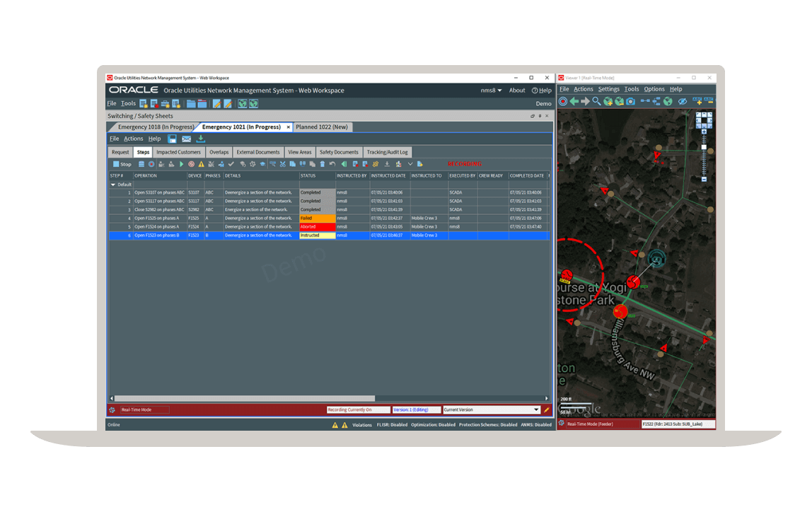Open the Current Version dropdown
The width and height of the screenshot is (812, 512).
click(x=535, y=409)
